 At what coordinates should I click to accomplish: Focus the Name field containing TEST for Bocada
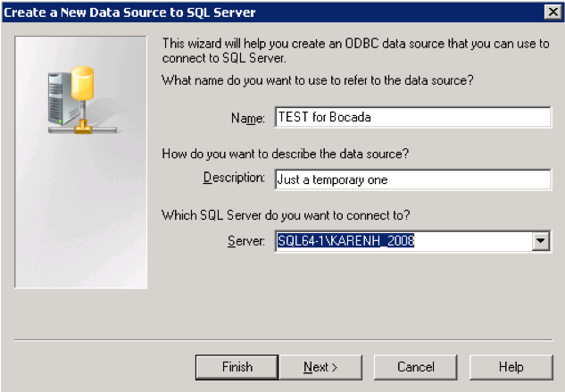[x=413, y=118]
